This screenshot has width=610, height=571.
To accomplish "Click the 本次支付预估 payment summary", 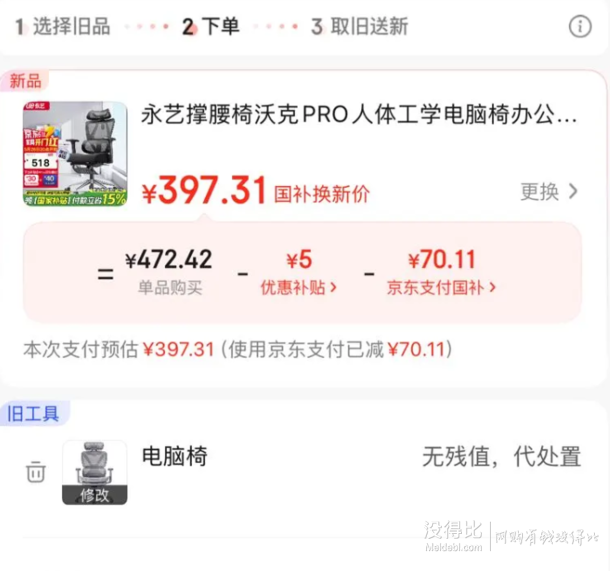I will 238,349.
